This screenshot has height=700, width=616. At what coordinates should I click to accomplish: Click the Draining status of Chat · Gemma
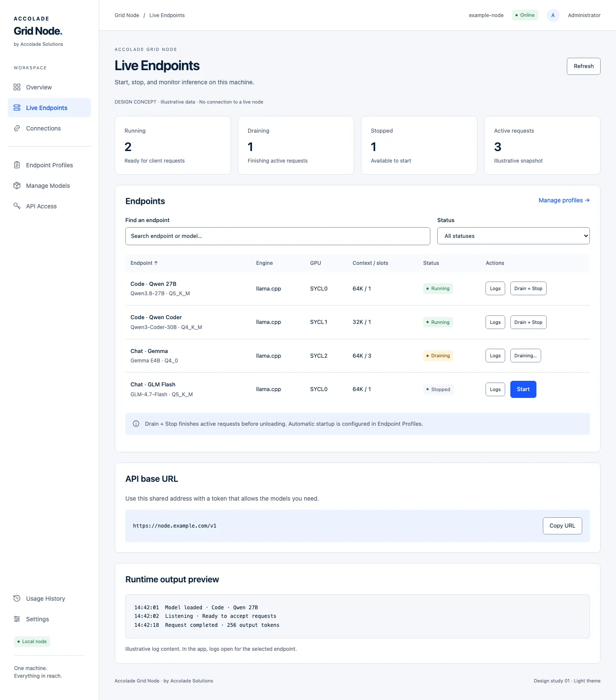coord(438,356)
